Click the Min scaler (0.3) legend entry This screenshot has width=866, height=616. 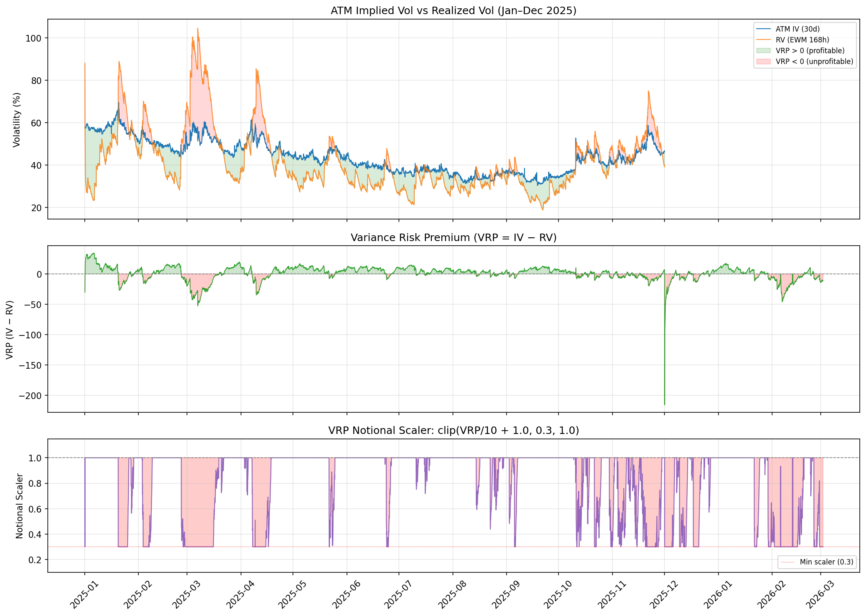(826, 562)
